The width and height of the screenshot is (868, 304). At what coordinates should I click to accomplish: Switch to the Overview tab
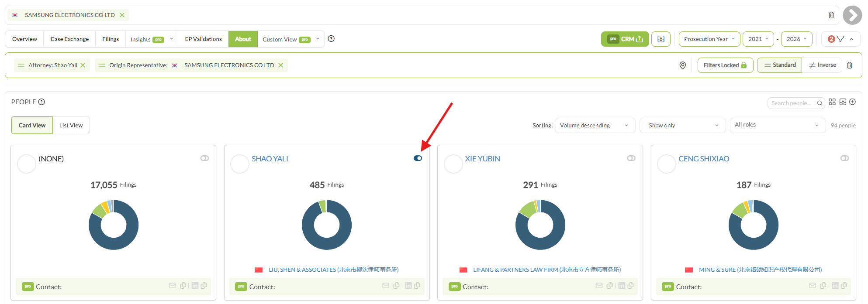coord(24,39)
